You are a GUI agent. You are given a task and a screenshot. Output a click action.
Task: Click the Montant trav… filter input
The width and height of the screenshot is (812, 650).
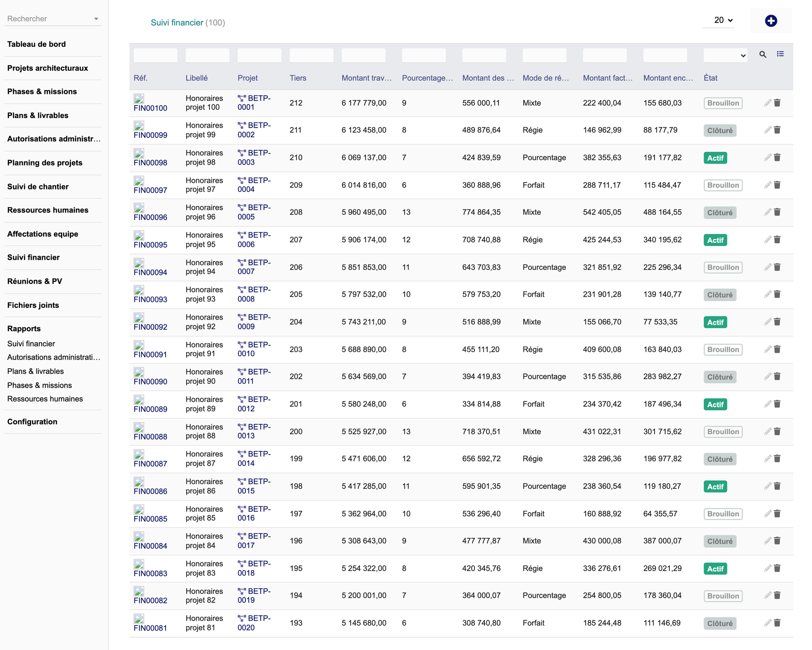(x=363, y=55)
